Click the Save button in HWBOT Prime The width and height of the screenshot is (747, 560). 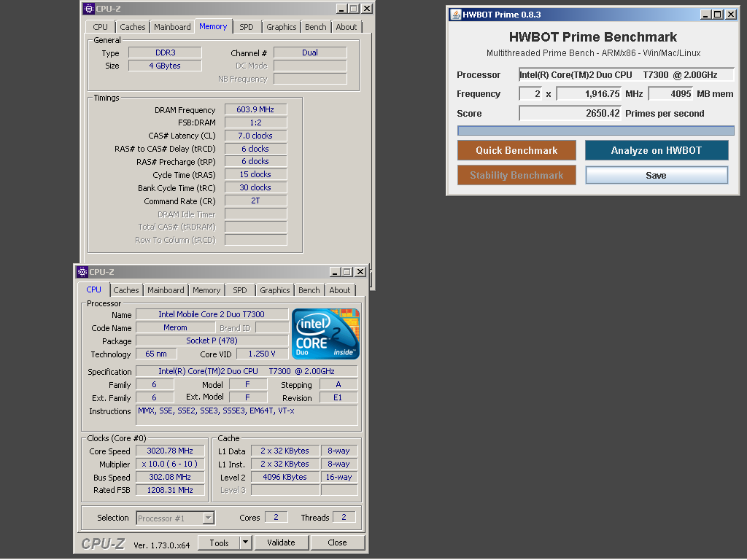coord(657,175)
